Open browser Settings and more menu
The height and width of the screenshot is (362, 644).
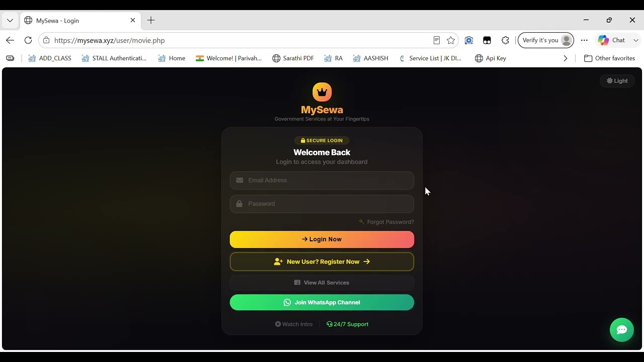[x=584, y=40]
